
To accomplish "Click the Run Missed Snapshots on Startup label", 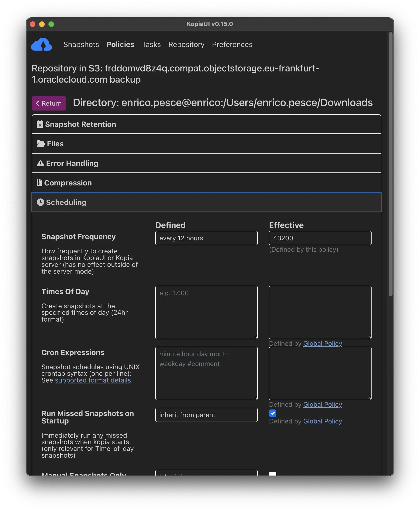I will tap(88, 417).
